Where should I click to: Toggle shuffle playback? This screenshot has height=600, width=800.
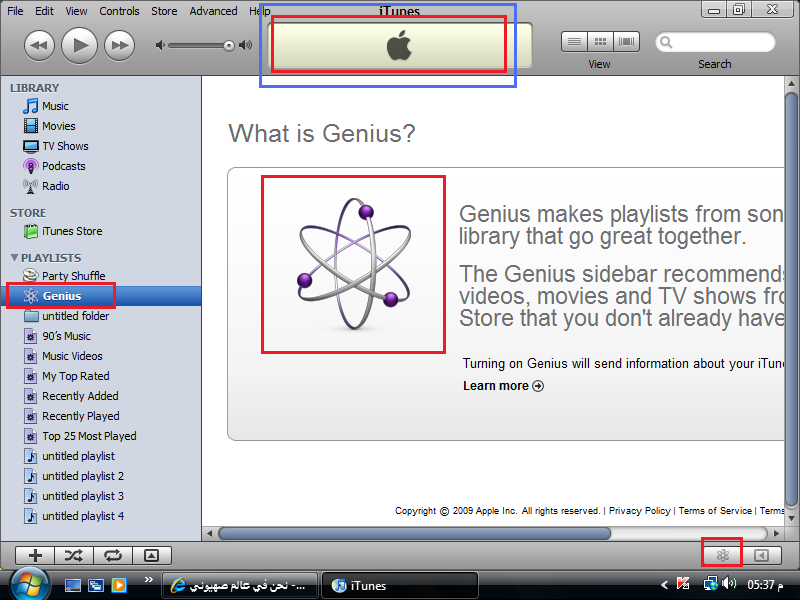pyautogui.click(x=74, y=555)
